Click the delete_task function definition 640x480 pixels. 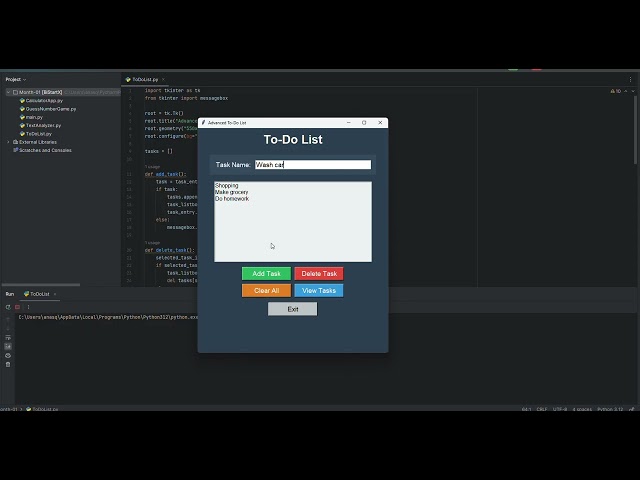pos(169,250)
